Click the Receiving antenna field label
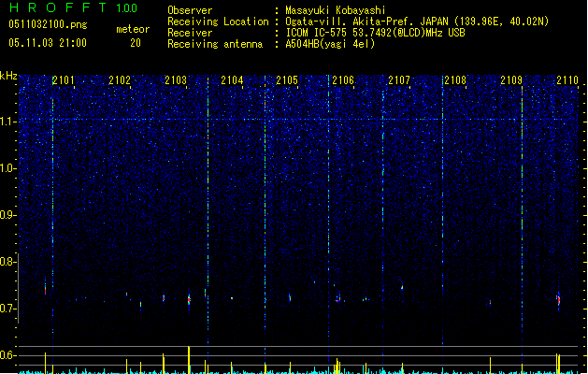The width and height of the screenshot is (588, 374). coord(215,44)
